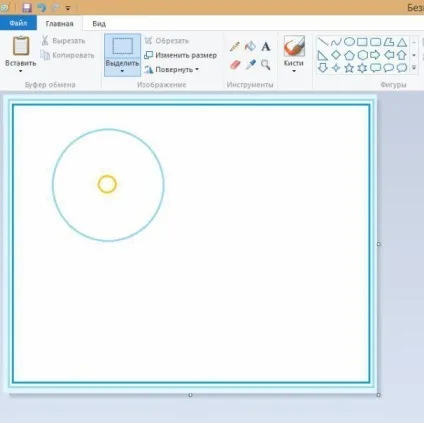Click the canvas bottom-right resize handle

[378, 395]
